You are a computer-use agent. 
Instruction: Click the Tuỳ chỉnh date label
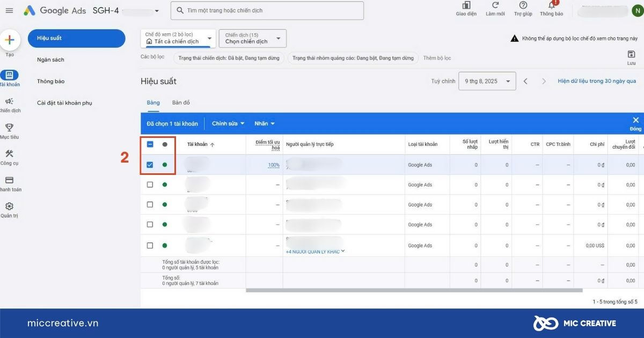tap(443, 81)
